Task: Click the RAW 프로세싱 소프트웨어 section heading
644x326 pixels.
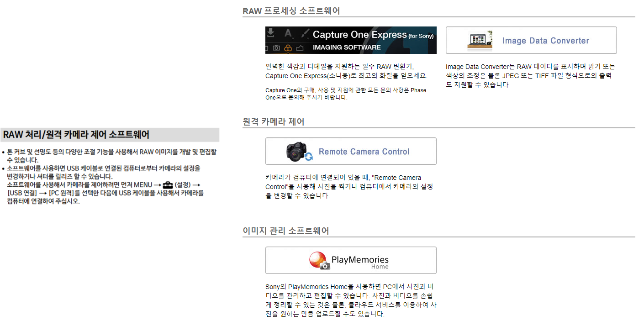Action: click(291, 11)
